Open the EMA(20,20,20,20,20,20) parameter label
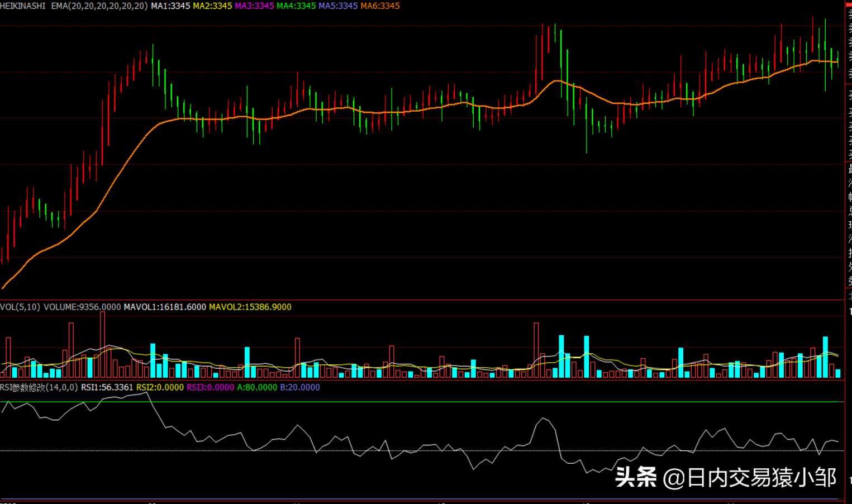 click(99, 6)
